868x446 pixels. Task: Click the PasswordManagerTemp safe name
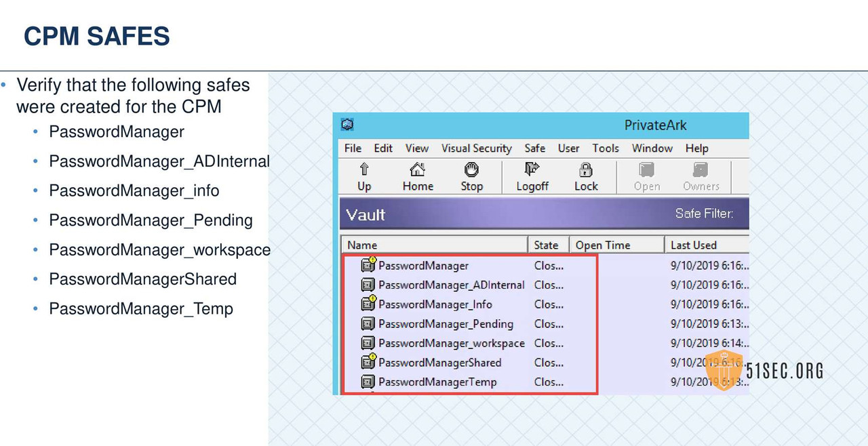(x=437, y=382)
